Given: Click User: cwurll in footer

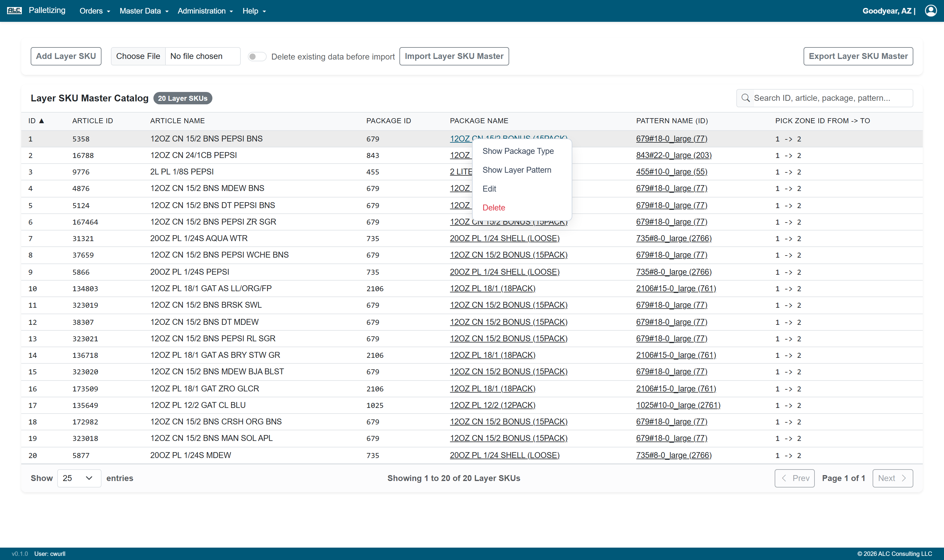Looking at the screenshot, I should [x=50, y=554].
